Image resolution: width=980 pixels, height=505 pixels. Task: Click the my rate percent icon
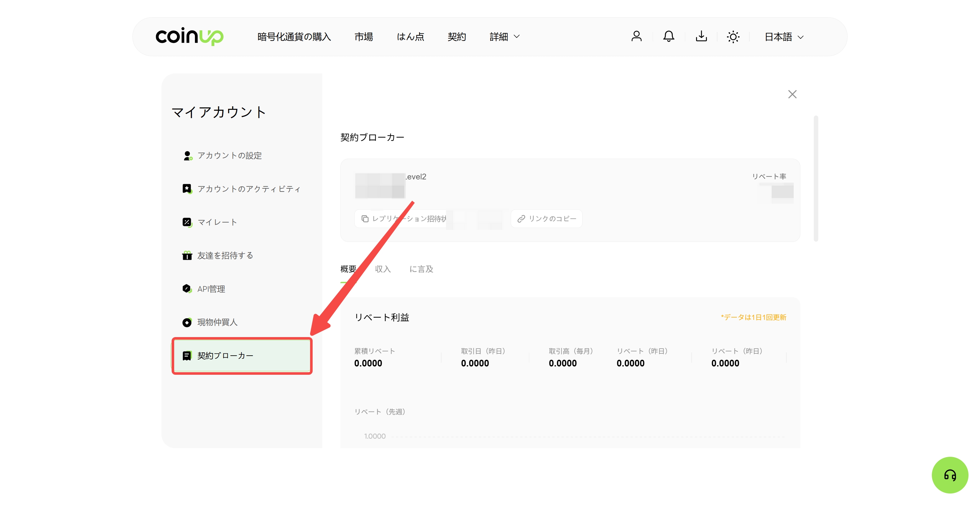tap(187, 222)
